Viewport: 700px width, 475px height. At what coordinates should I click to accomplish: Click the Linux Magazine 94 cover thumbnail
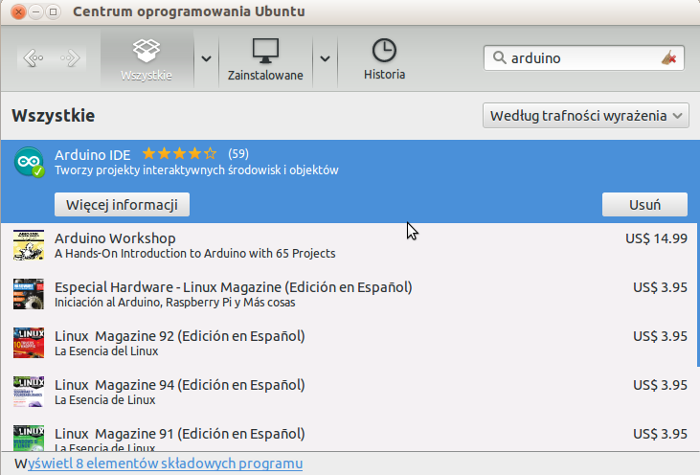coord(29,392)
